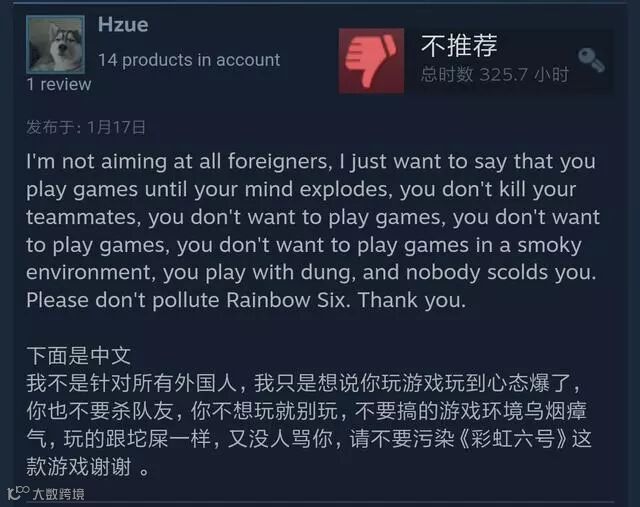Click the final line 款游戏谢谢
Image resolution: width=640 pixels, height=507 pixels.
[79, 467]
